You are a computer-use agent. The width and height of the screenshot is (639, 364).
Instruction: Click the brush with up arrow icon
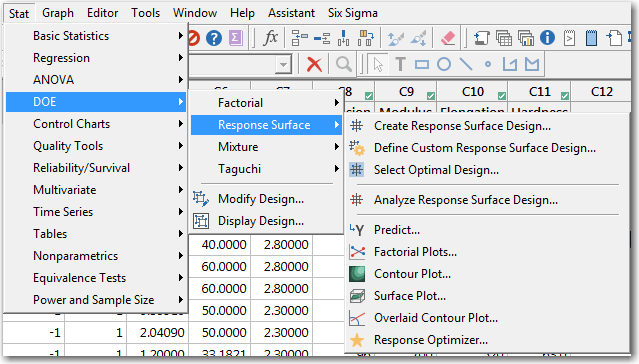tap(395, 38)
